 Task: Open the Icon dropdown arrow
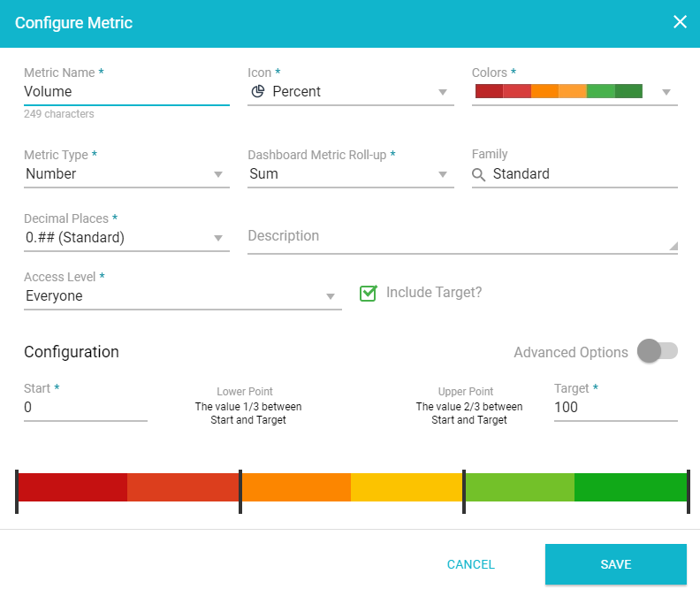click(443, 92)
